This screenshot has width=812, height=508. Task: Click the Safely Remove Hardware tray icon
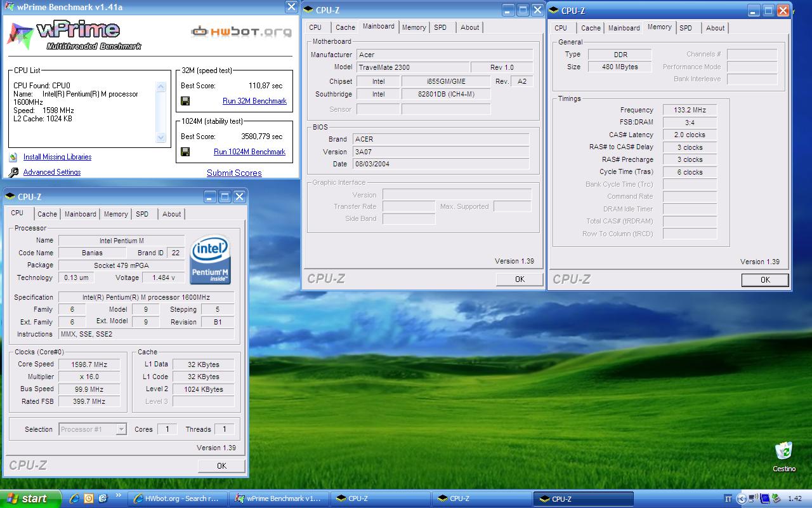[x=776, y=498]
